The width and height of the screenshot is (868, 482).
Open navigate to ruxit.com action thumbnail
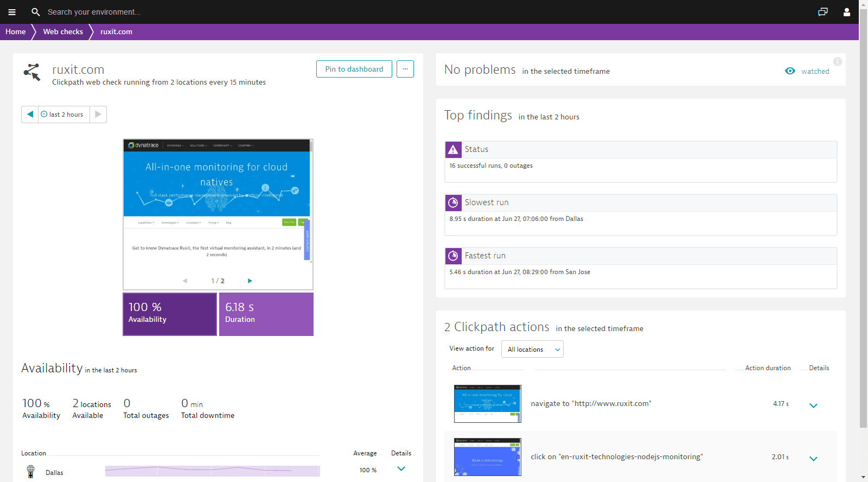click(488, 404)
